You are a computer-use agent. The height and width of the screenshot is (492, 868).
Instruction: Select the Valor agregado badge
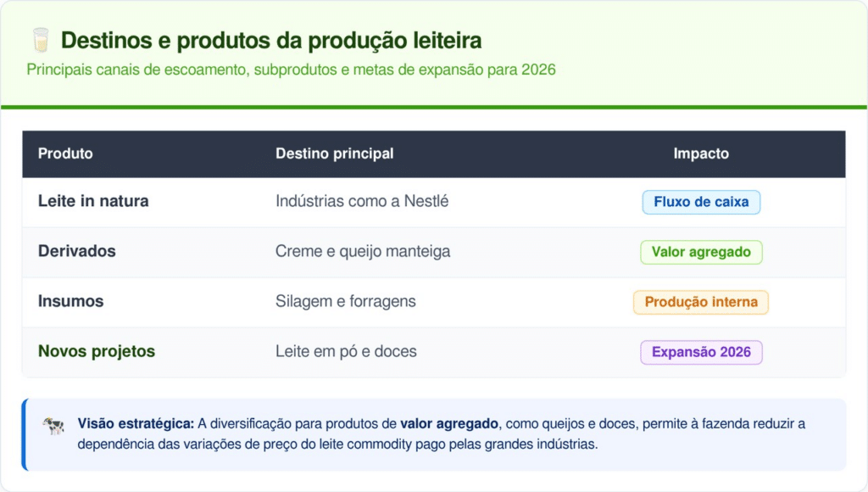coord(701,252)
